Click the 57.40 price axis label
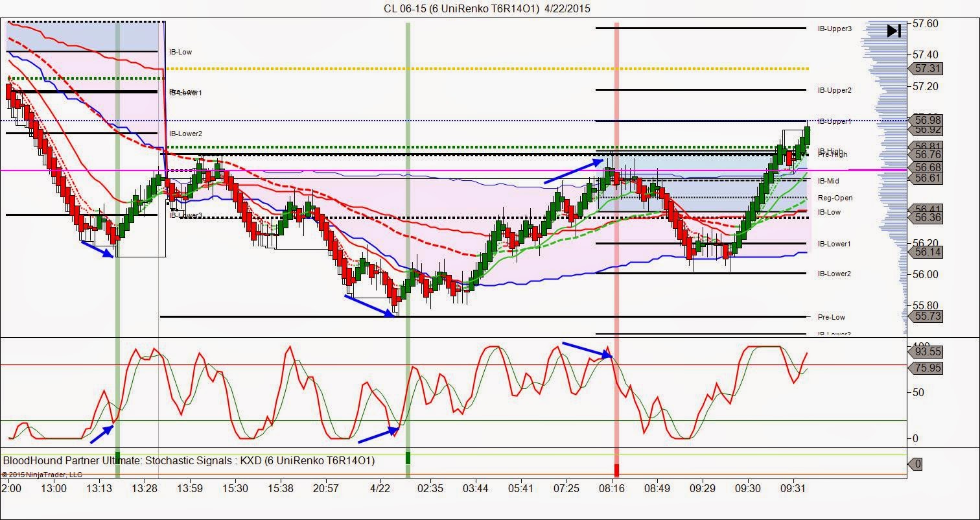The width and height of the screenshot is (980, 520). pos(925,54)
